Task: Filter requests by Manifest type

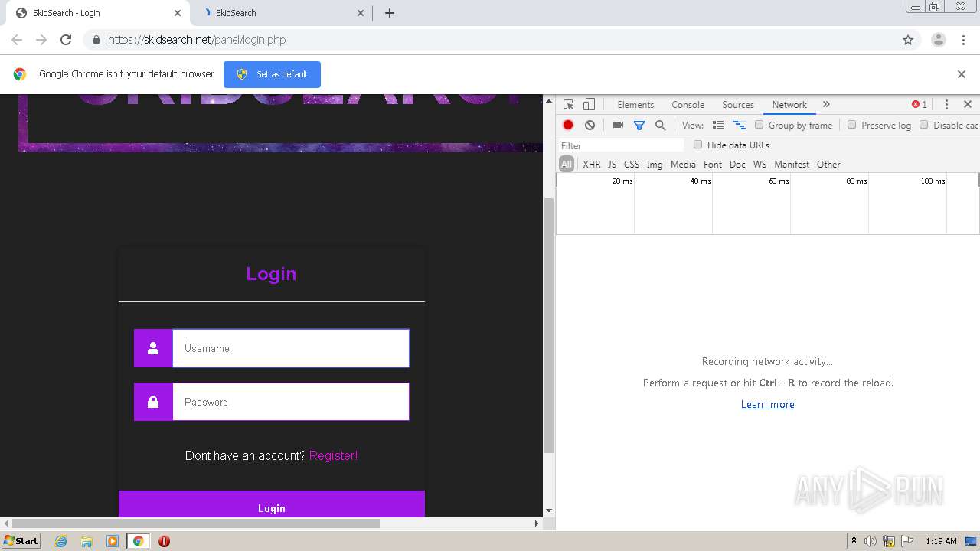Action: coord(792,165)
